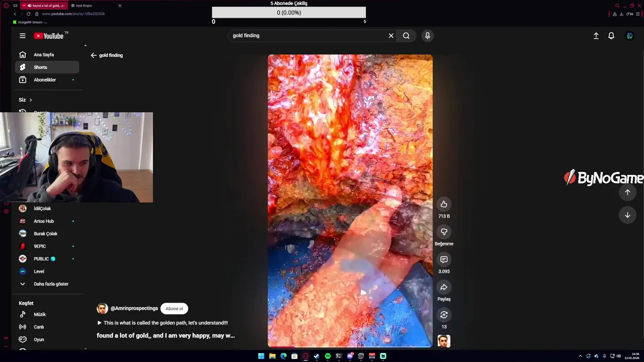Go to the next Short with down arrow

pyautogui.click(x=627, y=215)
